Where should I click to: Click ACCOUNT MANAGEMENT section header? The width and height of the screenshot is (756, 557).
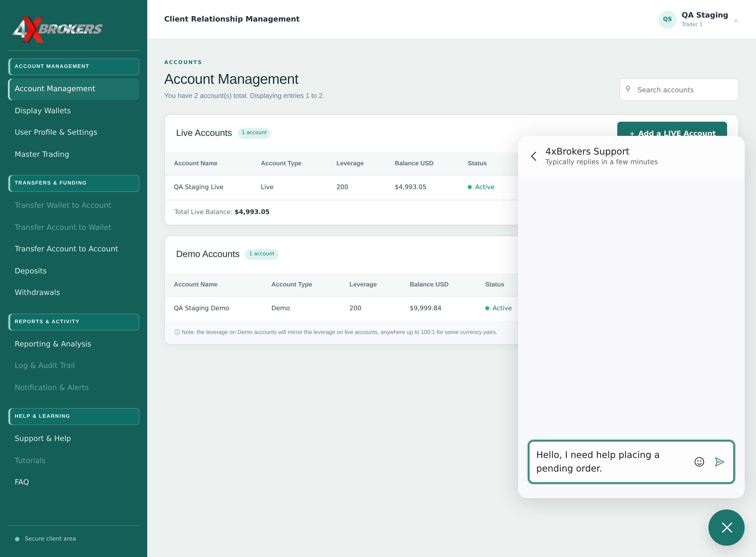tap(74, 67)
